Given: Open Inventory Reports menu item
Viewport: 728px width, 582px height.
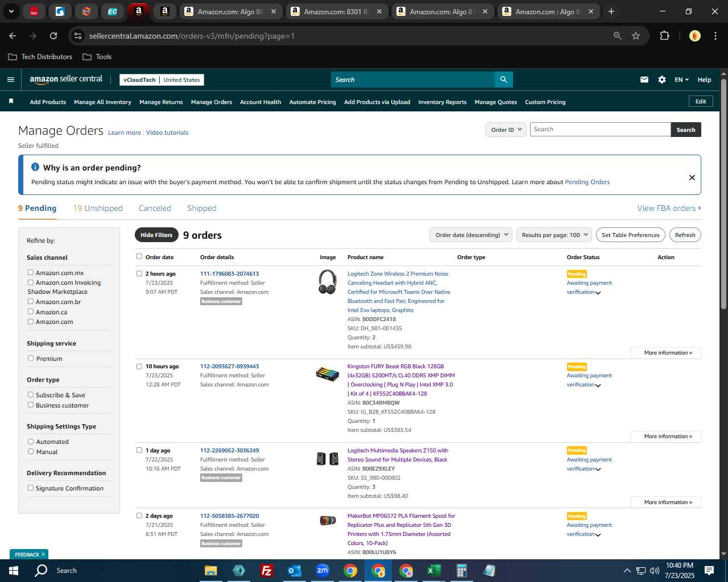Looking at the screenshot, I should tap(442, 102).
